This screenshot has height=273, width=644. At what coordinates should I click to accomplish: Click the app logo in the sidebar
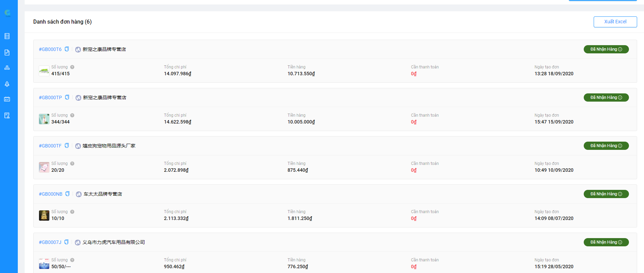coord(7,13)
